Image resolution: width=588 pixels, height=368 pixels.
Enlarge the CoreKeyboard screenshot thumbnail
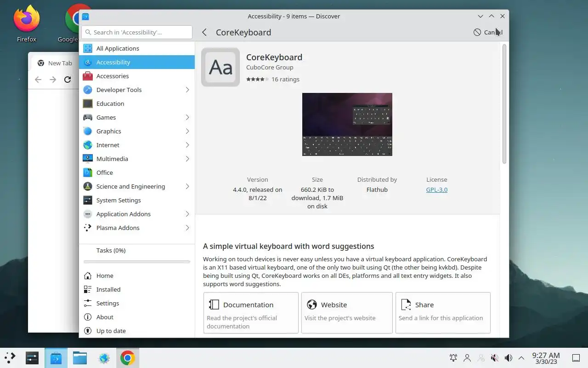347,124
